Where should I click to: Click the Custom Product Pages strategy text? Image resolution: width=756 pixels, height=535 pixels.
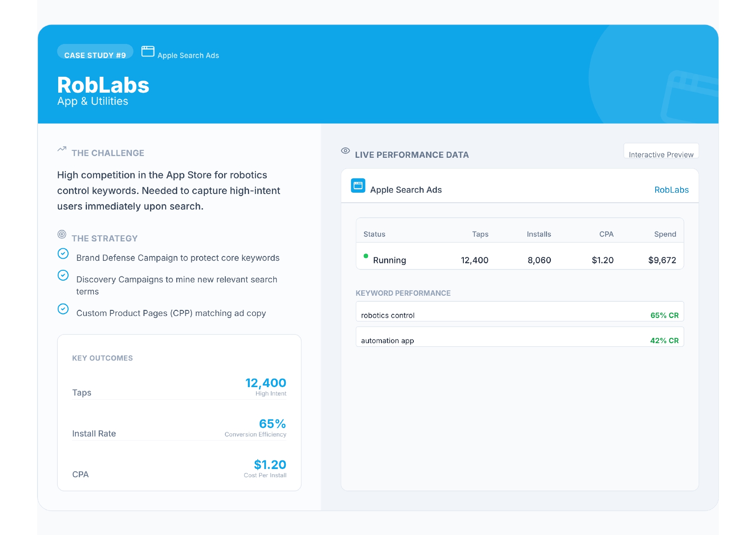click(x=171, y=313)
